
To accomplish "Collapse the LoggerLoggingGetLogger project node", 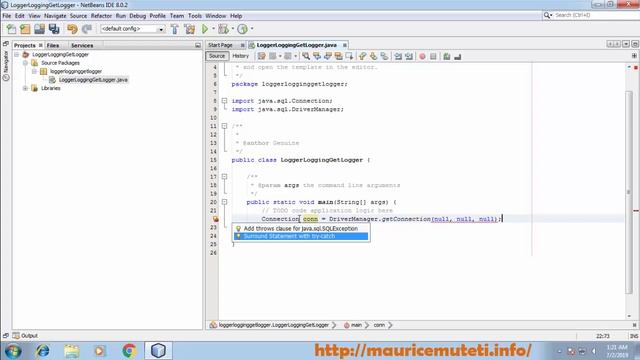I will coord(17,54).
